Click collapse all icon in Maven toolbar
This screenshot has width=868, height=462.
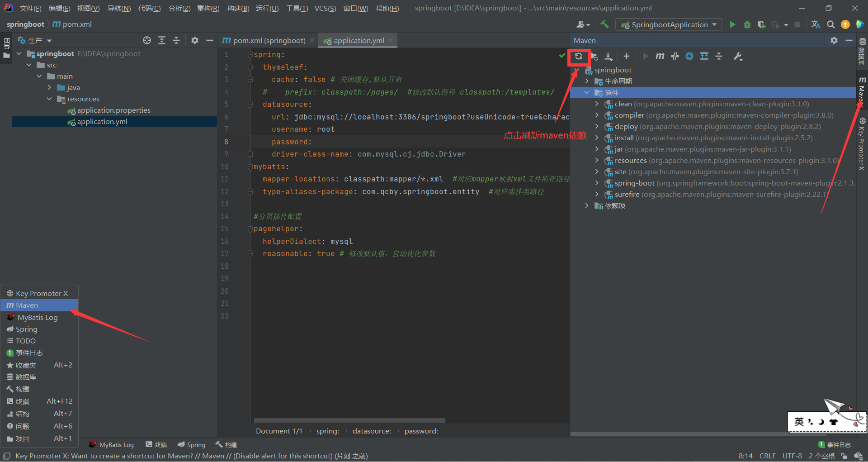point(719,56)
